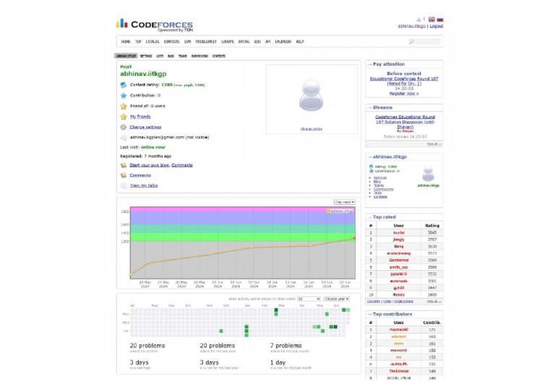Switch to the SUBMISSIONS profile tab
This screenshot has width=555, height=392.
[x=199, y=56]
